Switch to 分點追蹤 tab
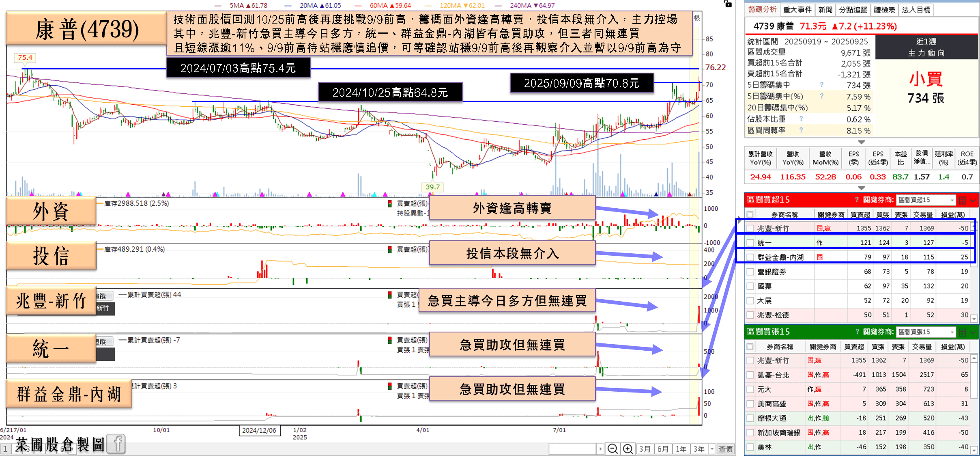The image size is (980, 466). [x=853, y=10]
